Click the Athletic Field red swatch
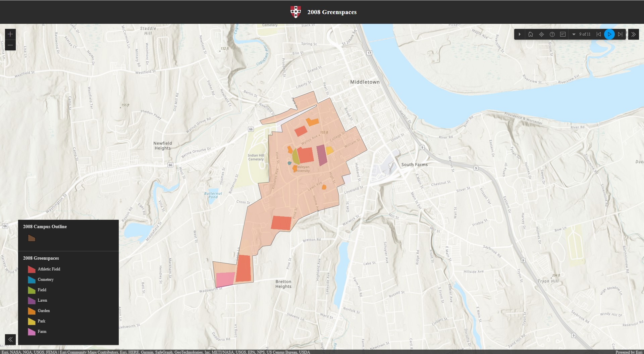The image size is (644, 354). [32, 269]
